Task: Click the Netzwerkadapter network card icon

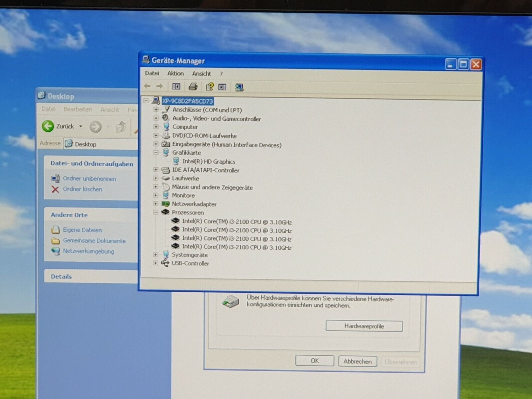Action: (166, 204)
